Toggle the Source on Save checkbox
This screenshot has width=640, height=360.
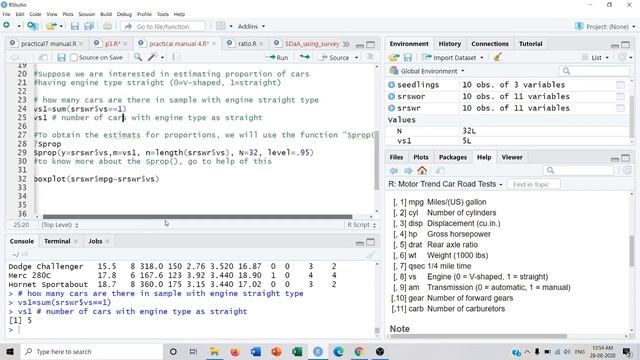[x=74, y=58]
